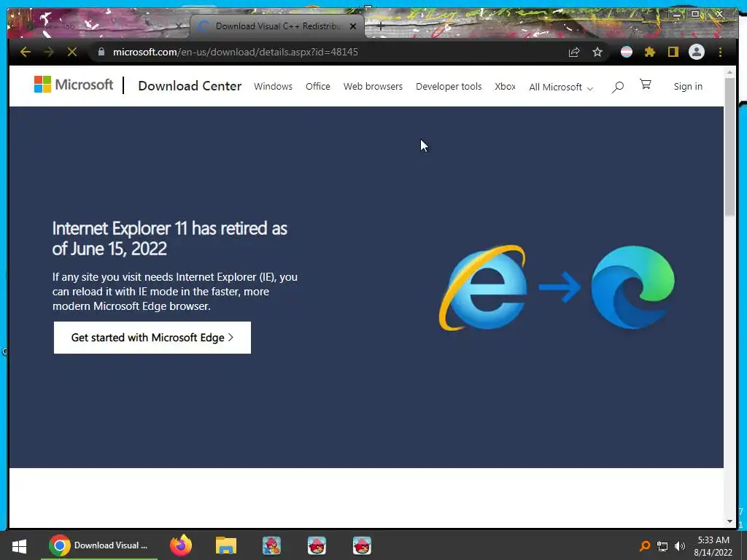The height and width of the screenshot is (560, 747).
Task: Open the Xbox nav link
Action: click(505, 86)
